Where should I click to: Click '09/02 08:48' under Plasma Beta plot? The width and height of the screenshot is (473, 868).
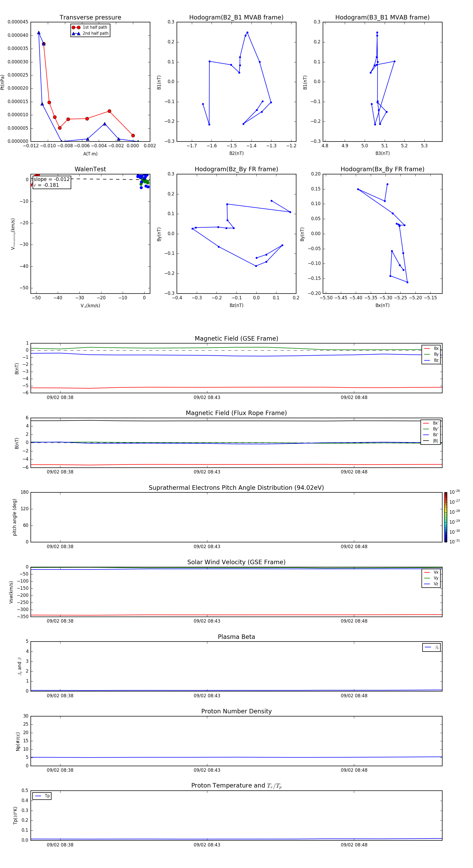point(354,696)
